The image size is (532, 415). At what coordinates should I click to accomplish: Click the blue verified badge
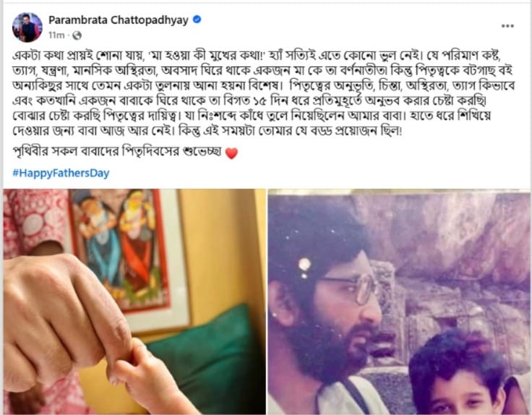point(197,20)
